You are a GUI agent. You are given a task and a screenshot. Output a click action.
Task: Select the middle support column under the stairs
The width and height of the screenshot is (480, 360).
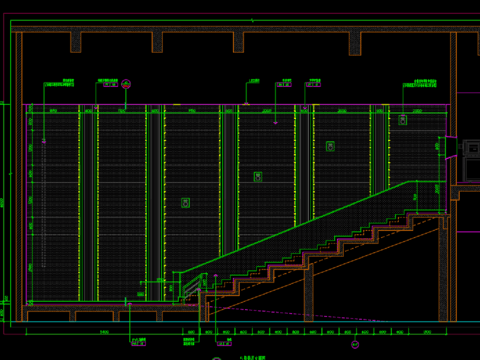click(309, 293)
